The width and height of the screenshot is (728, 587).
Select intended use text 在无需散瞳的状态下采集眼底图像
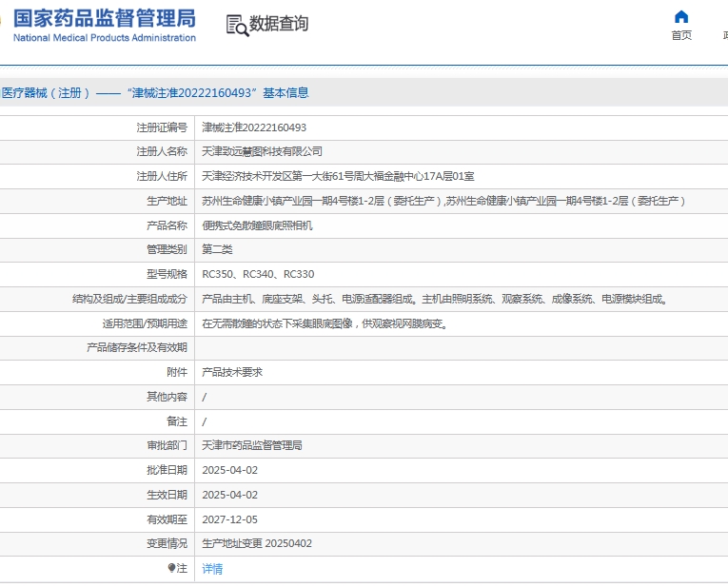[x=325, y=323]
